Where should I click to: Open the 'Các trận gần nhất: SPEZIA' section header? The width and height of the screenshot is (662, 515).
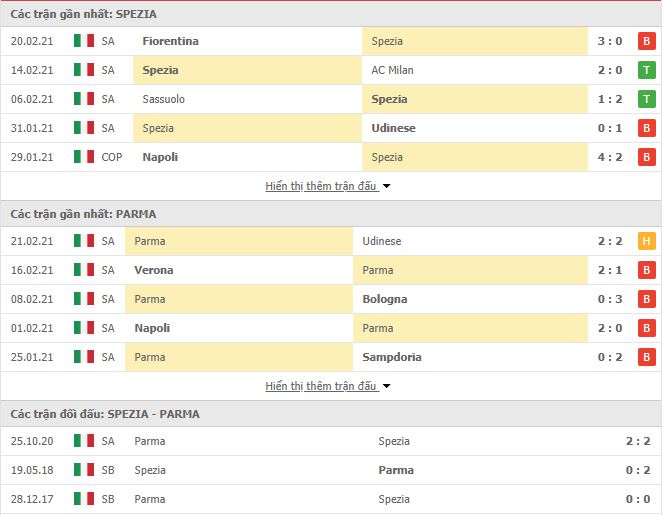(x=84, y=14)
